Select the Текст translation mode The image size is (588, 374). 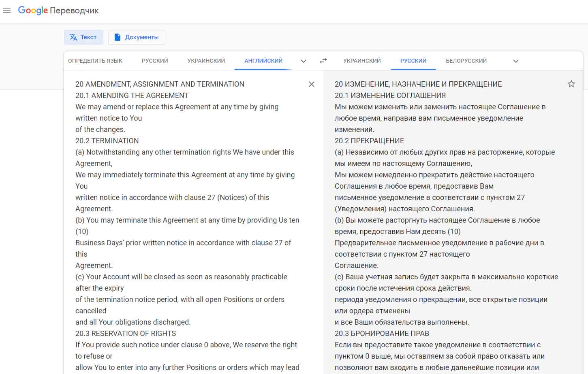click(x=83, y=37)
